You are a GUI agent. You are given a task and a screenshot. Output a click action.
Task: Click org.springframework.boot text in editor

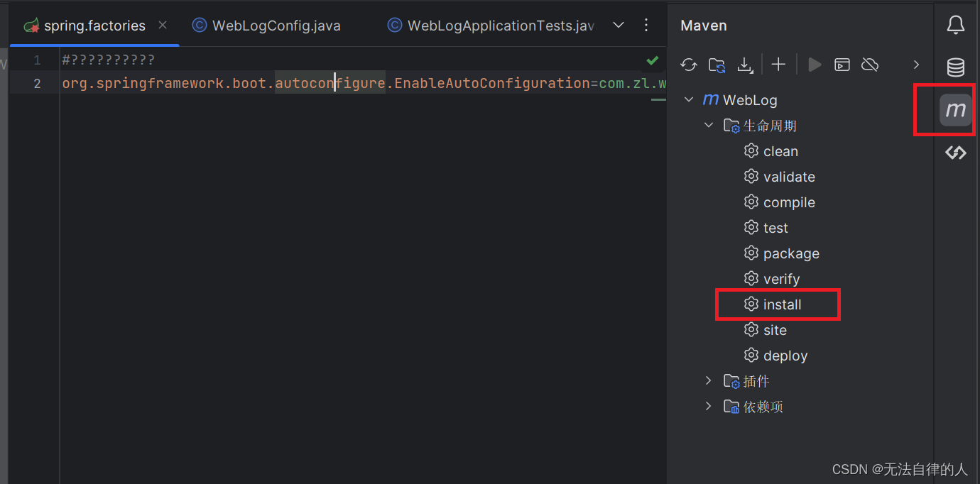[165, 84]
